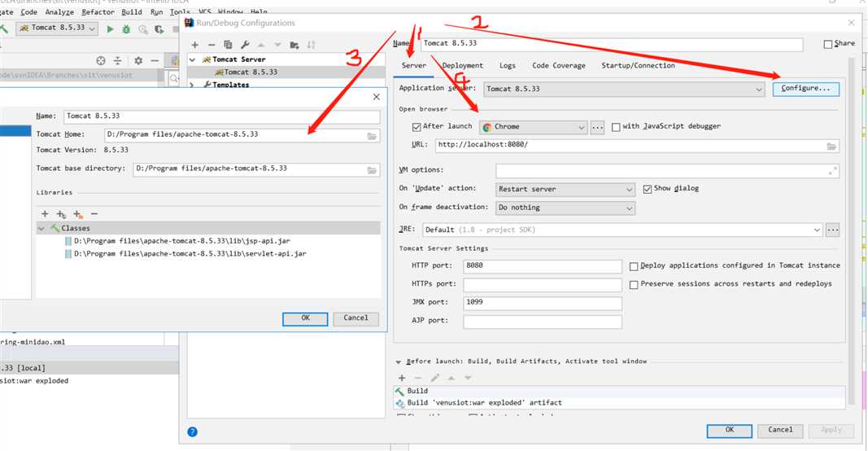
Task: Open the Tomcat 8.5.33 run configuration selector in main toolbar
Action: point(58,28)
